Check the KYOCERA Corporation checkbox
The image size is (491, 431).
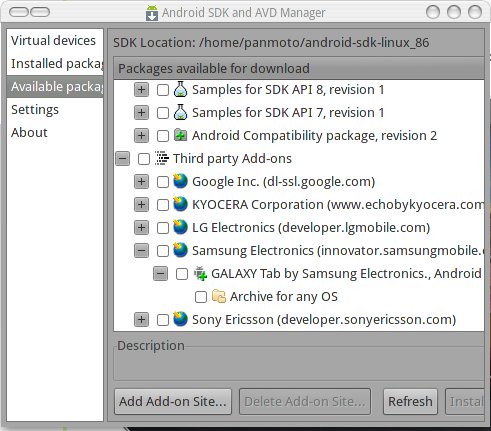click(x=163, y=205)
